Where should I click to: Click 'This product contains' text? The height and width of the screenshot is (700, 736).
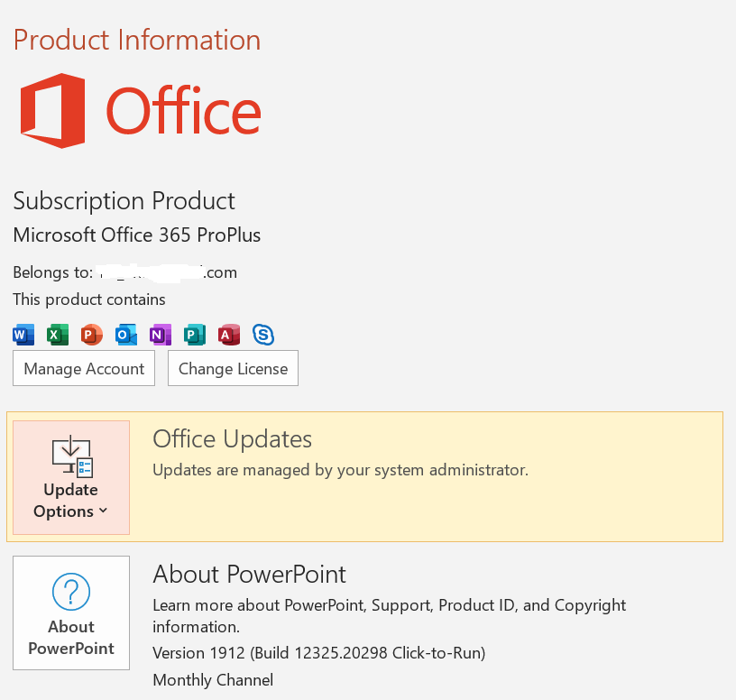coord(89,300)
